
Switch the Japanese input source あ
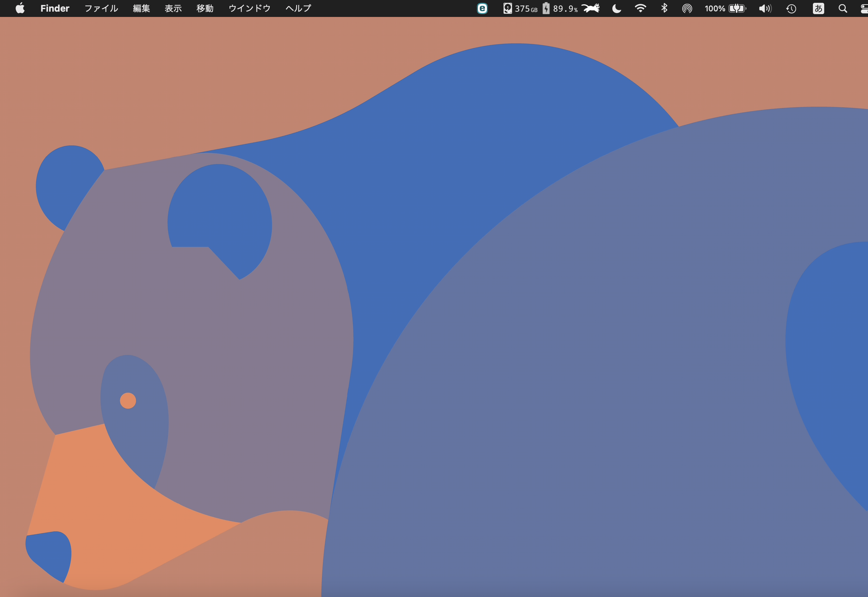tap(818, 8)
